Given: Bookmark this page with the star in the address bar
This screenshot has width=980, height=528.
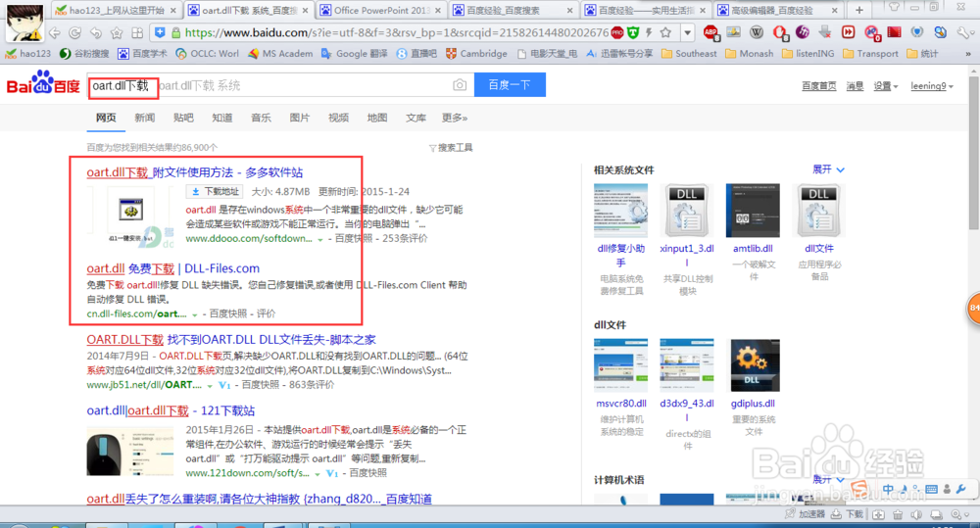Looking at the screenshot, I should point(665,32).
